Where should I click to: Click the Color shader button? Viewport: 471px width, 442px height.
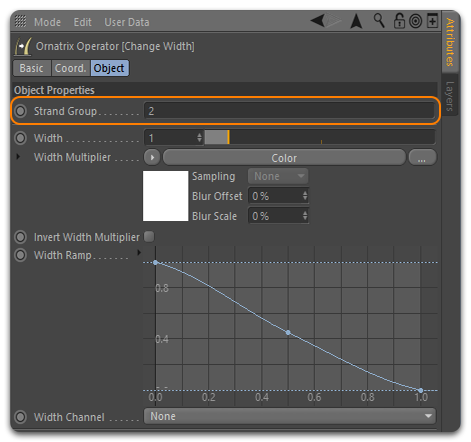(284, 158)
